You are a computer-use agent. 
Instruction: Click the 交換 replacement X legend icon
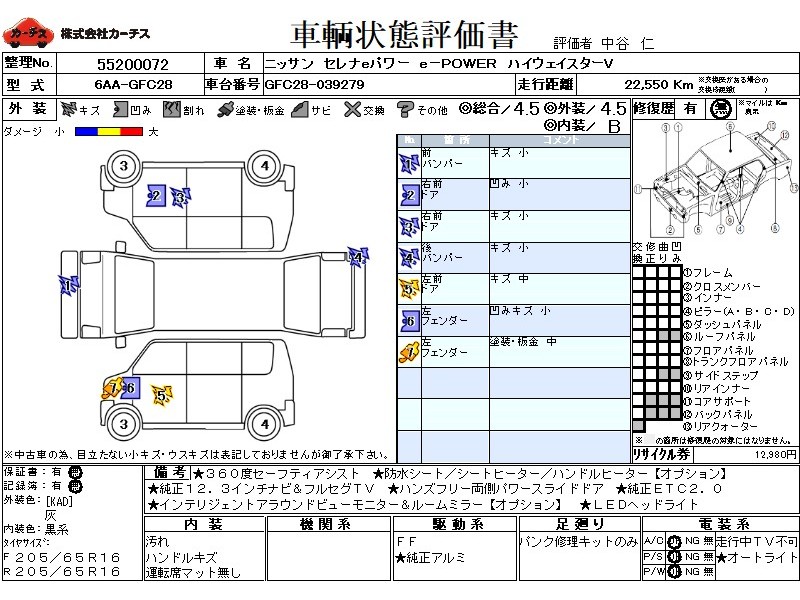click(352, 110)
